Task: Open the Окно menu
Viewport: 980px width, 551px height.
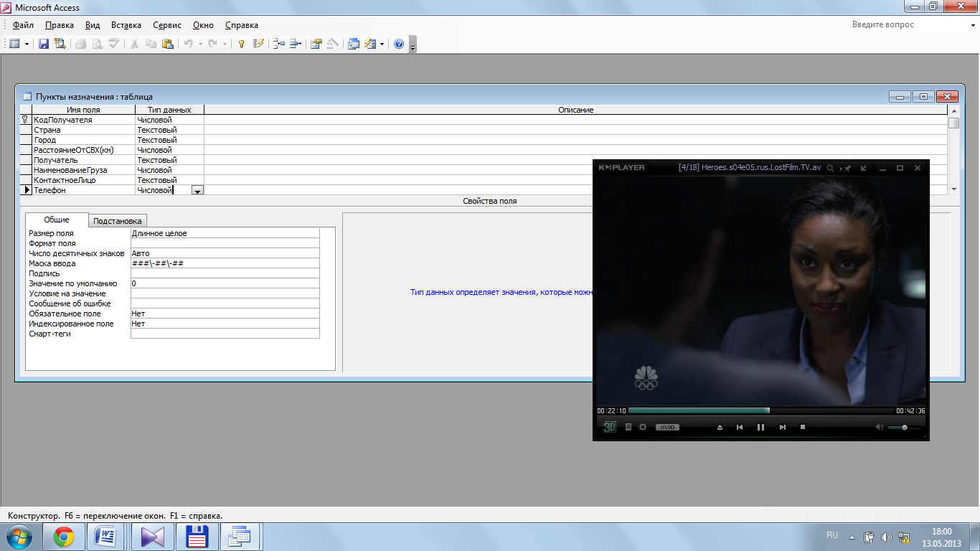Action: pyautogui.click(x=203, y=25)
